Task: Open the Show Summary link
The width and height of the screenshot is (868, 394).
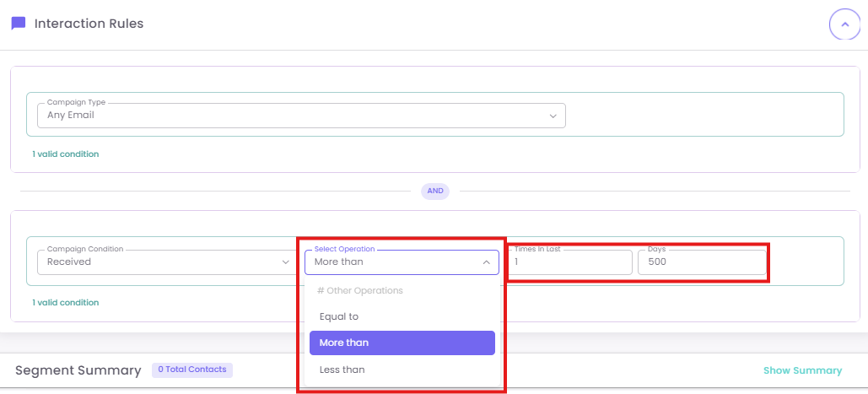Action: click(x=802, y=370)
